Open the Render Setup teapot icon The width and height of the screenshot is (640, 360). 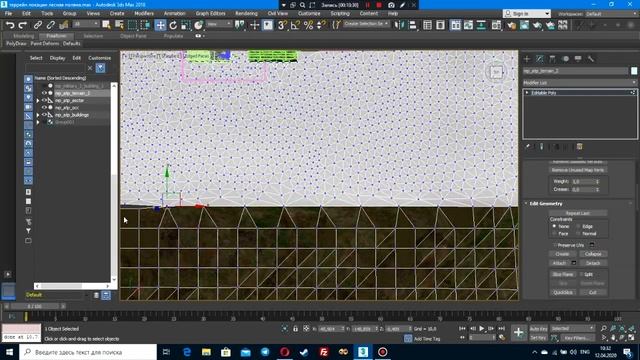tap(511, 25)
